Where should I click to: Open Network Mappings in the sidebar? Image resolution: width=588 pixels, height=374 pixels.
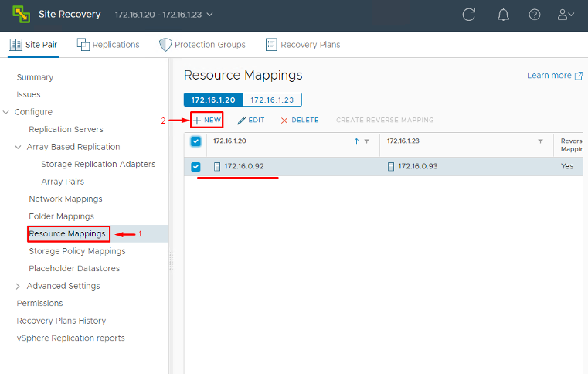tap(66, 199)
